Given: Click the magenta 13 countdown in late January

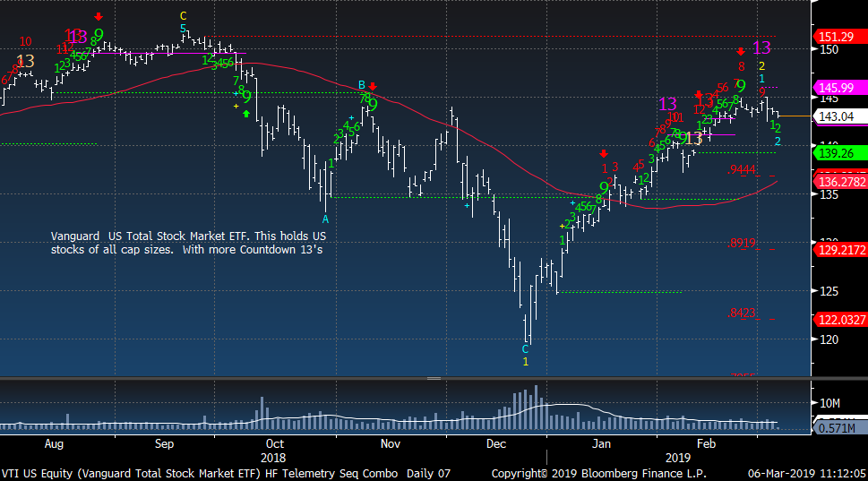Looking at the screenshot, I should point(667,104).
